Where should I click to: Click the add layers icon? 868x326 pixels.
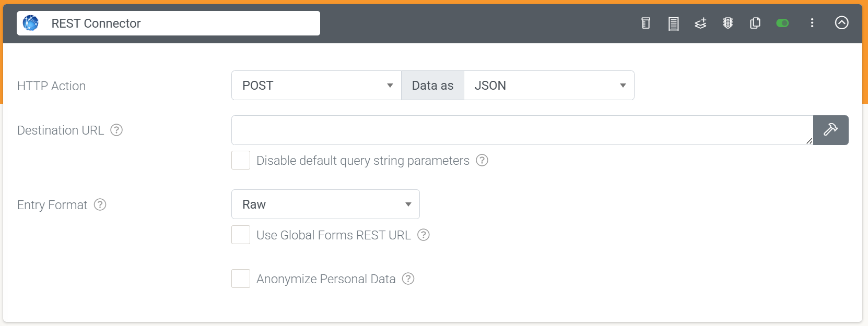point(700,23)
